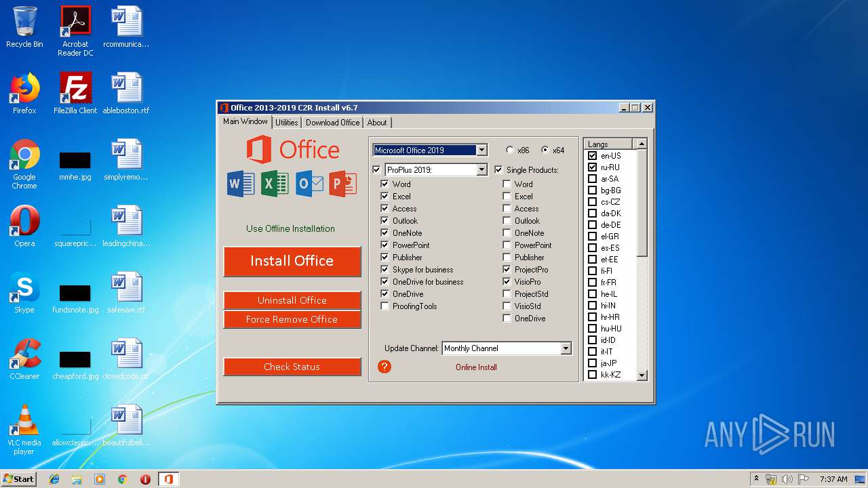Open Windows Media Player taskbar icon

(100, 479)
